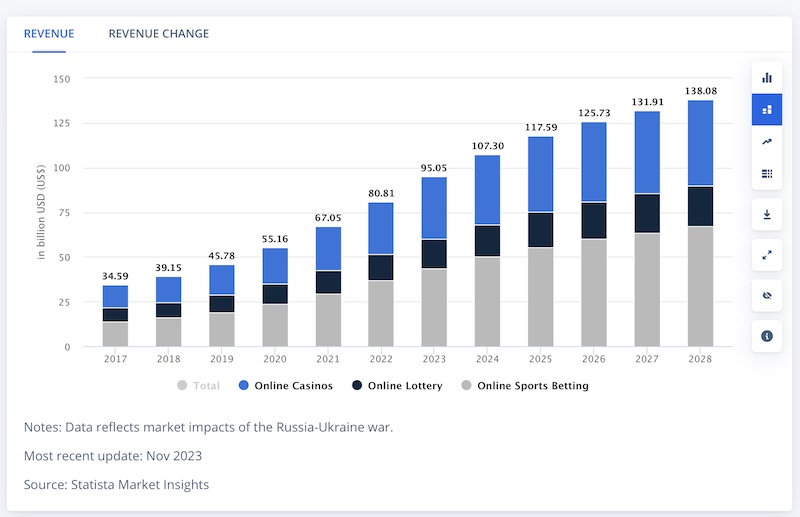Click the 2028 stacked bar's blue segment
This screenshot has height=517, width=800.
[x=700, y=143]
